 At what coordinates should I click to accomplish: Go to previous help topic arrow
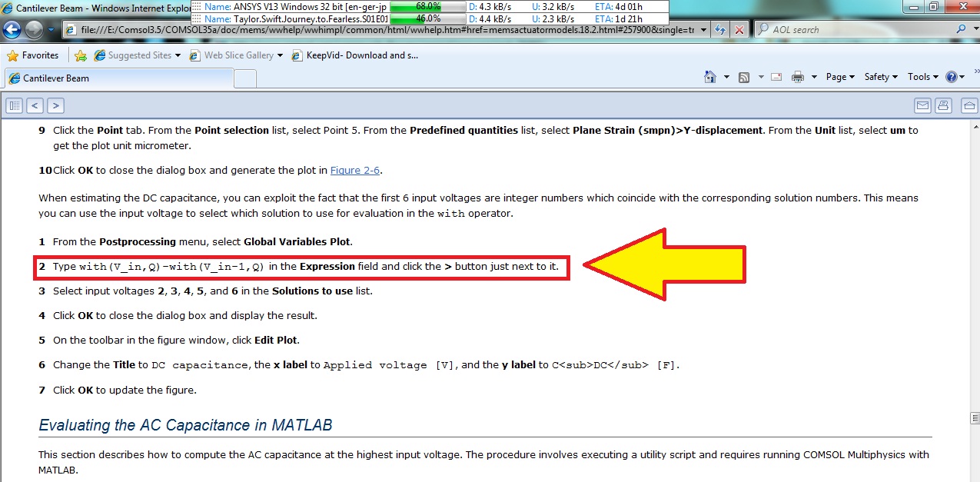pyautogui.click(x=35, y=106)
